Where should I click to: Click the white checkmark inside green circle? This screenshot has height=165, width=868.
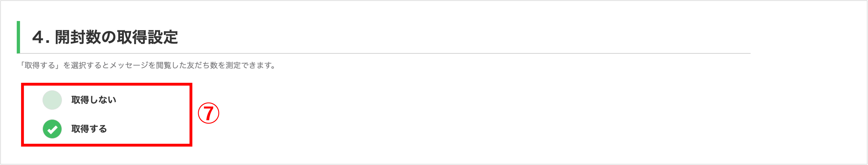[52, 129]
